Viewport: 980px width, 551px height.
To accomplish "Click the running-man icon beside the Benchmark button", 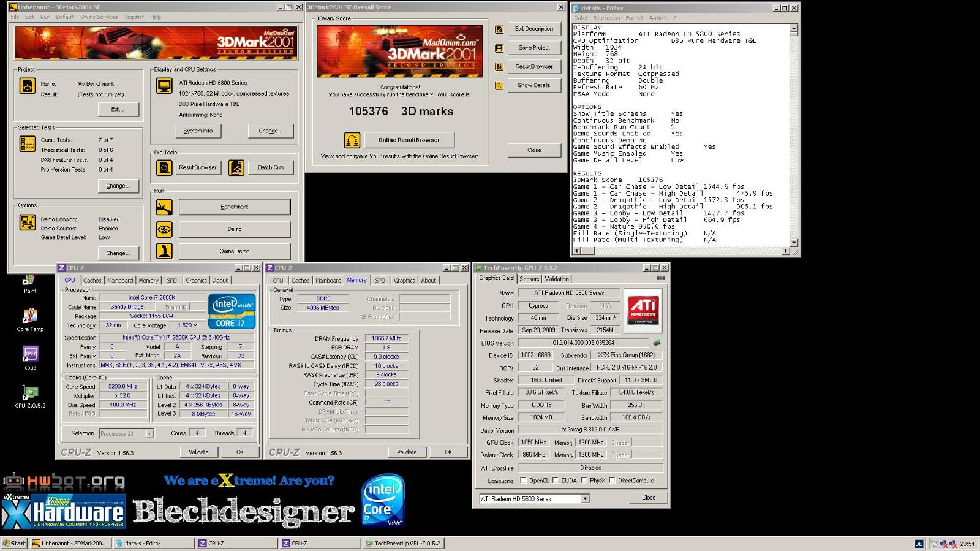I will (164, 207).
